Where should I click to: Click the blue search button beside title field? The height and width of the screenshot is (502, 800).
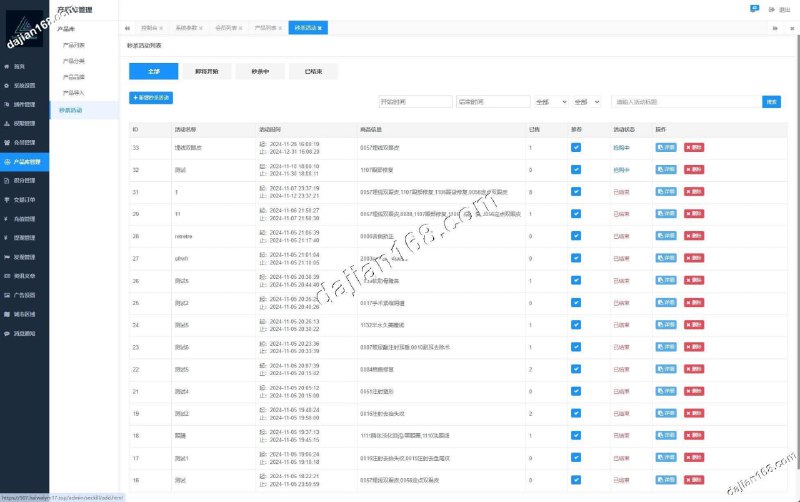771,101
